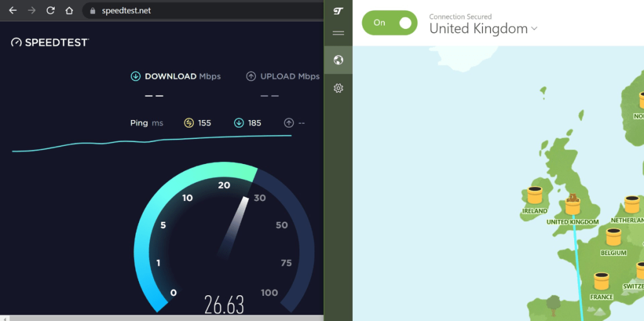Click the bear in the United Kingdom tunnel
This screenshot has height=321, width=644.
coord(572,197)
